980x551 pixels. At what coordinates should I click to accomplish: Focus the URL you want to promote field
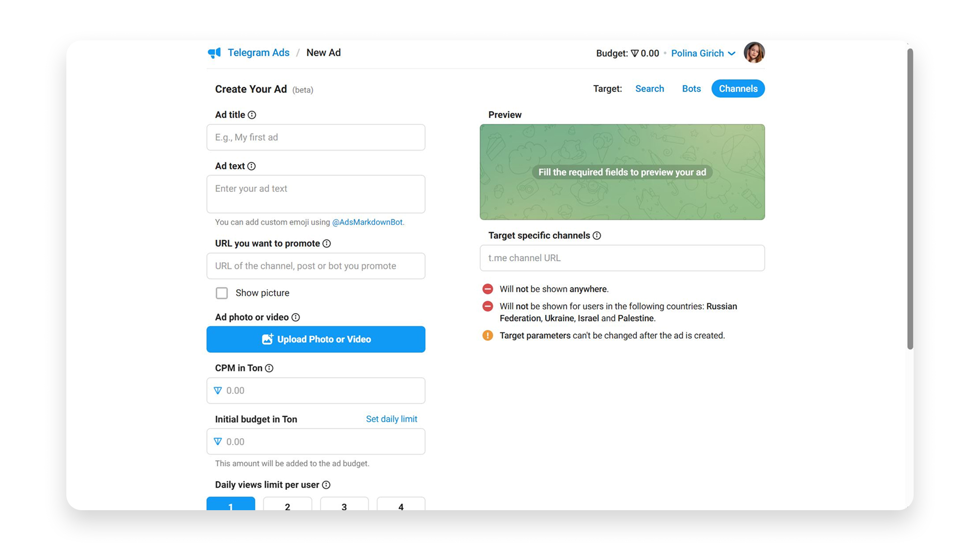point(316,266)
